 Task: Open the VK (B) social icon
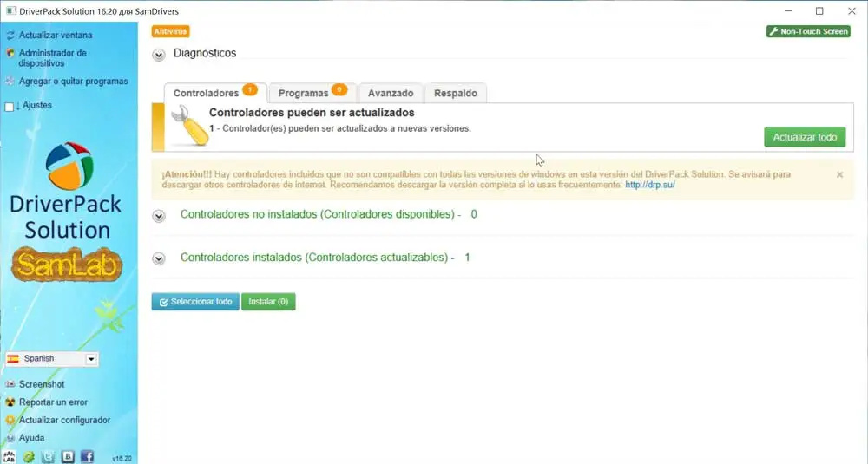tap(68, 457)
